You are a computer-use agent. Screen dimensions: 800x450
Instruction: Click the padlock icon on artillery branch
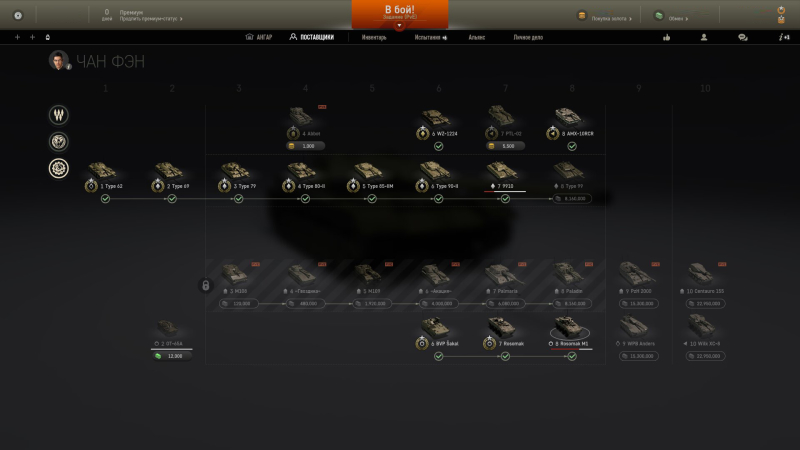click(x=206, y=285)
